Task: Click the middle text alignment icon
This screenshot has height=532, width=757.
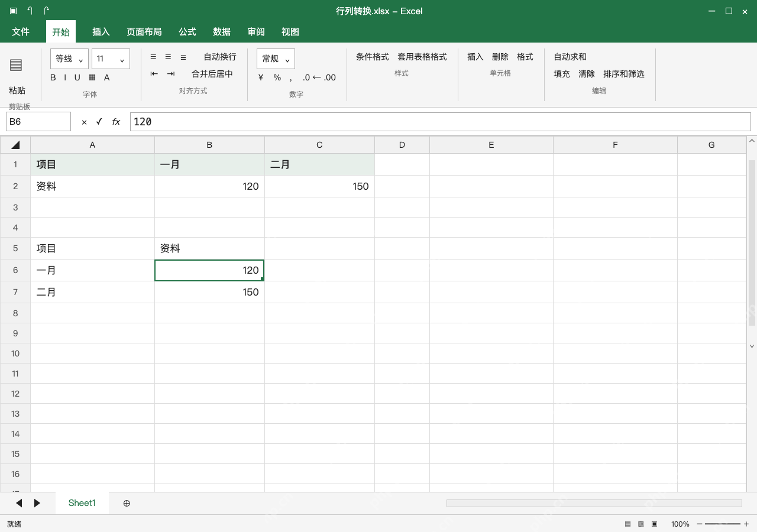Action: [x=168, y=57]
